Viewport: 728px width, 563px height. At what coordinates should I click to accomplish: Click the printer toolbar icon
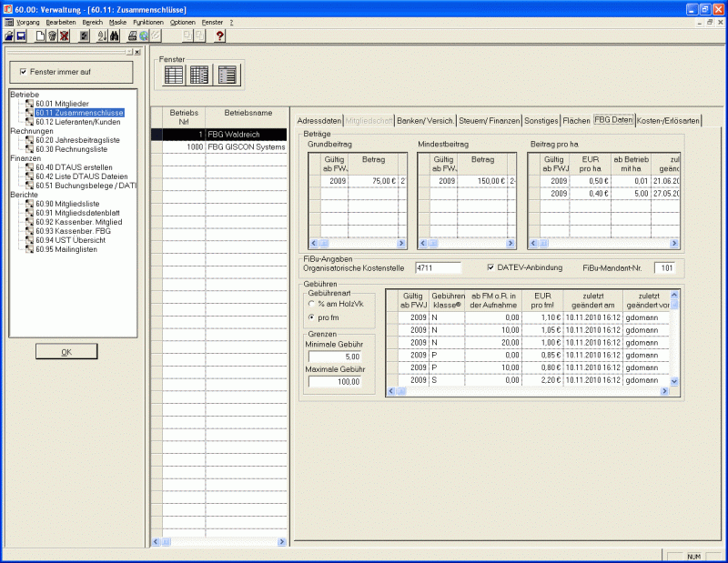tap(133, 36)
